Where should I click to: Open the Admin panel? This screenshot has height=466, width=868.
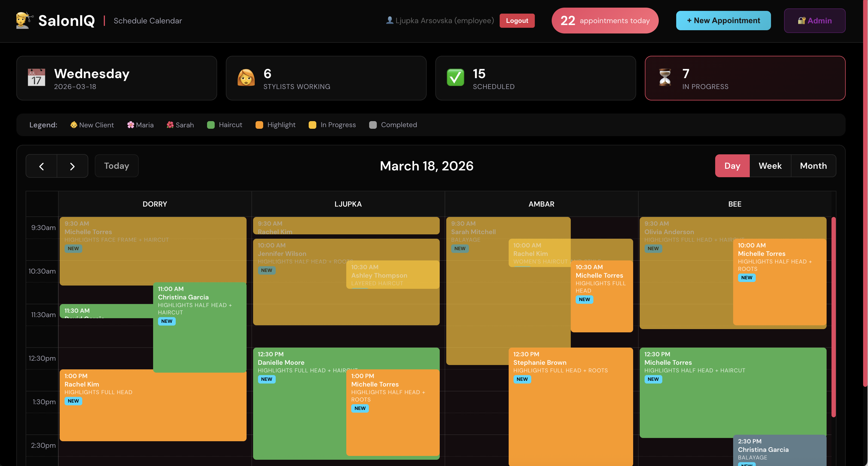(x=814, y=20)
